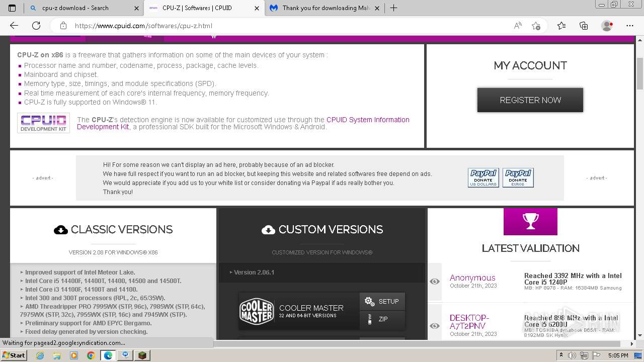Click the Classic Versions download cloud icon
Viewport: 644px width, 362px height.
[61, 230]
